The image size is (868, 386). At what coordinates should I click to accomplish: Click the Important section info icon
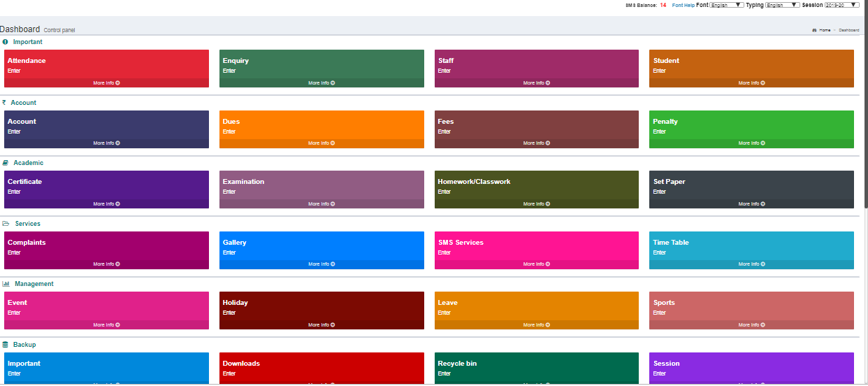pyautogui.click(x=6, y=42)
